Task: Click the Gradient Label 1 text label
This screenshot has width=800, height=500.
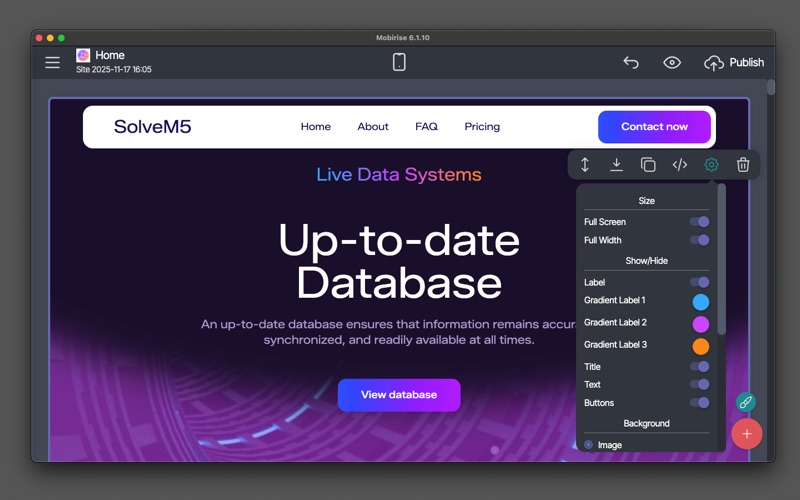Action: 615,300
